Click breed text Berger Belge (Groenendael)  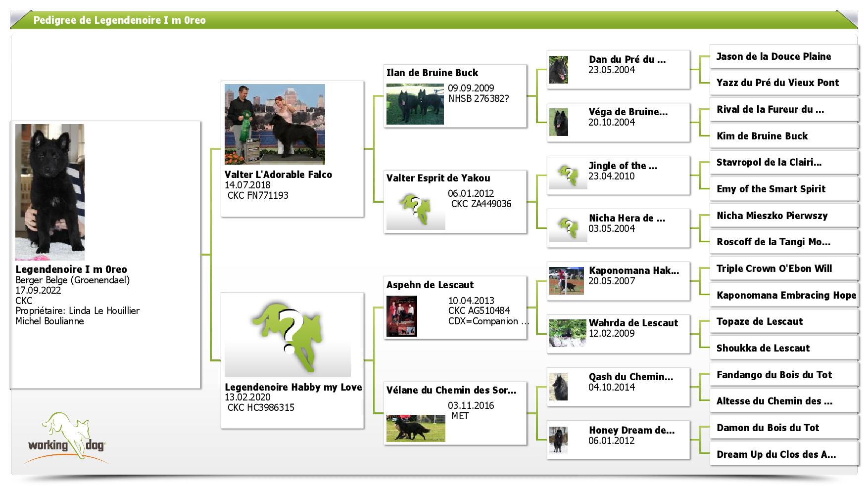[73, 280]
